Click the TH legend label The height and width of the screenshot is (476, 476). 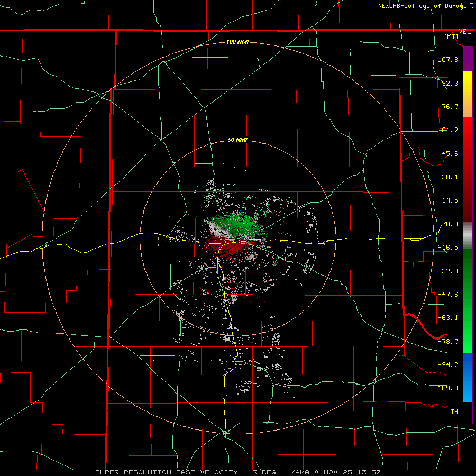pyautogui.click(x=454, y=411)
